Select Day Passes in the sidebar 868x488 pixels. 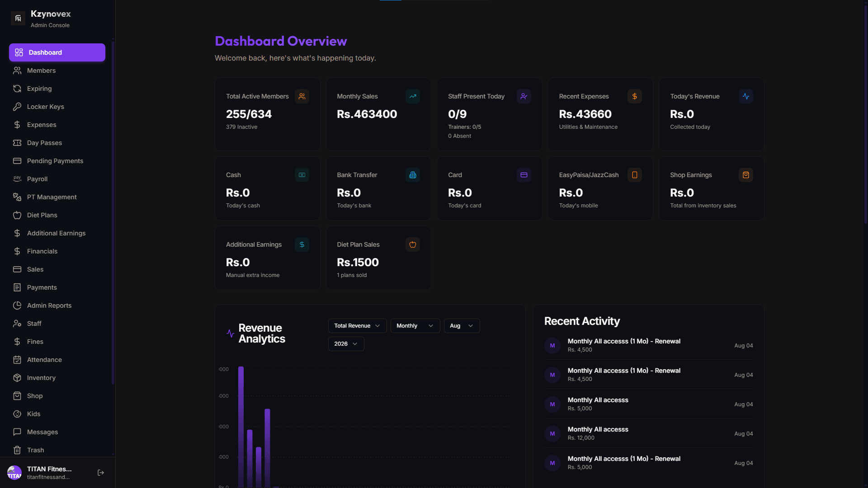(57, 143)
